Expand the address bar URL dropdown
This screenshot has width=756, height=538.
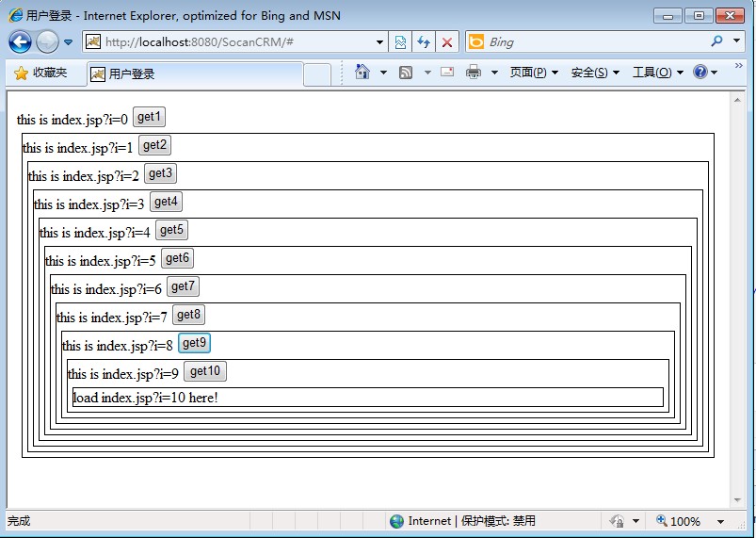pos(380,42)
